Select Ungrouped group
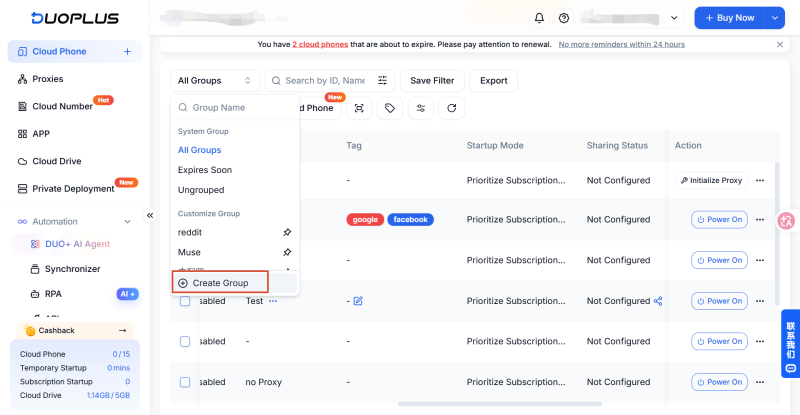Viewport: 800px width, 415px height. pos(201,190)
